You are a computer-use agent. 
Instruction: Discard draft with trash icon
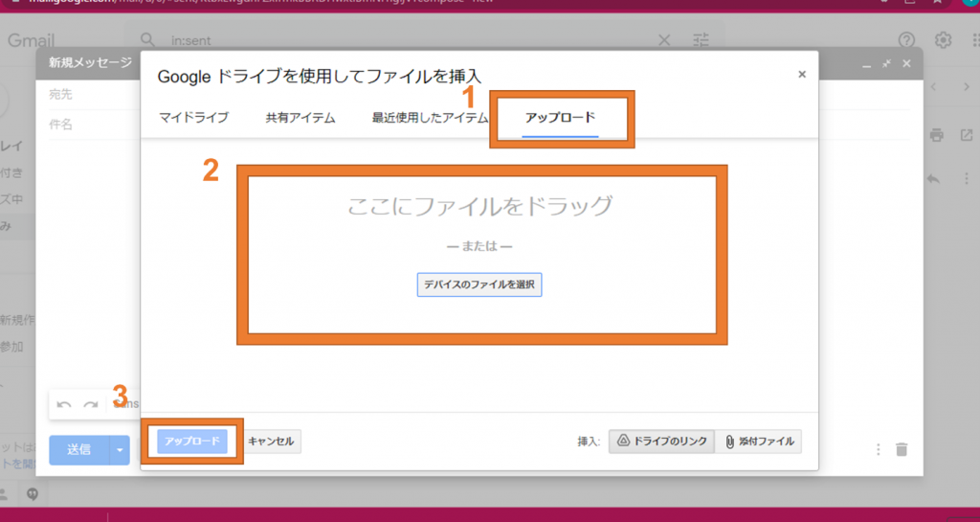901,449
